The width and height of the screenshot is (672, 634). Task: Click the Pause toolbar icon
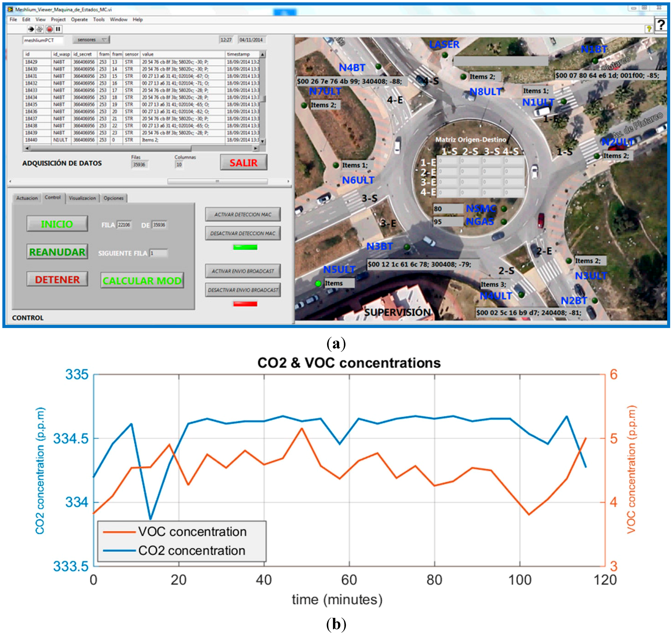pyautogui.click(x=58, y=29)
